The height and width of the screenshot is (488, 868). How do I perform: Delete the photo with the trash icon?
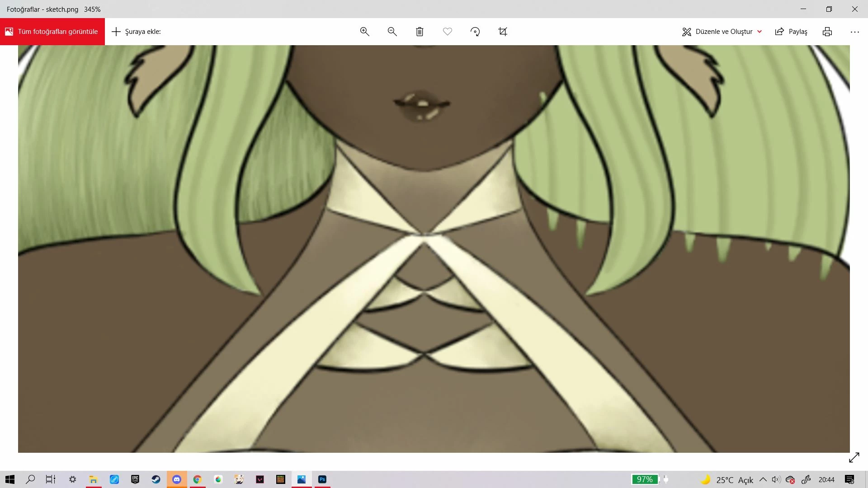click(420, 32)
